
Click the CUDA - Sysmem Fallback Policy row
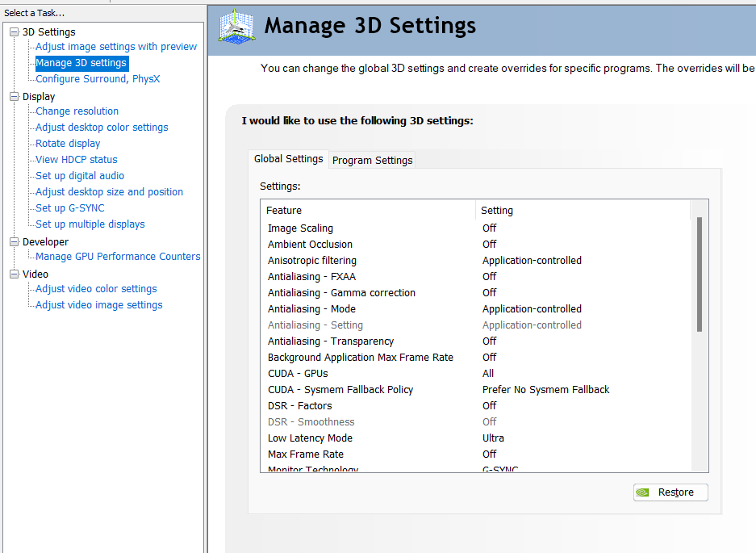340,390
